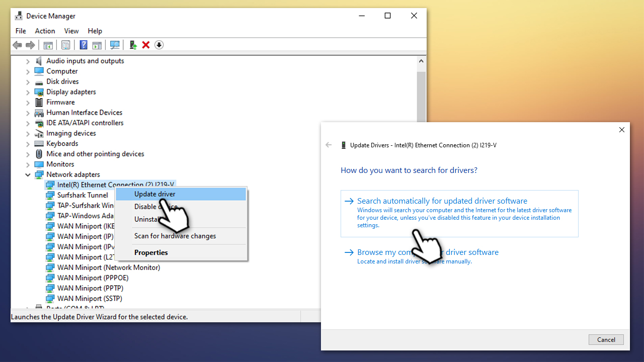Click the Back arrow in Device Manager toolbar

[x=18, y=45]
